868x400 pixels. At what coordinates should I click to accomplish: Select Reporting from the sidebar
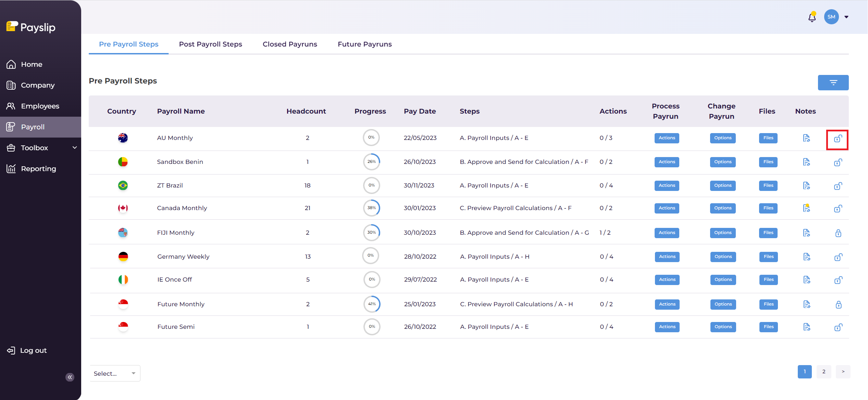click(x=38, y=168)
